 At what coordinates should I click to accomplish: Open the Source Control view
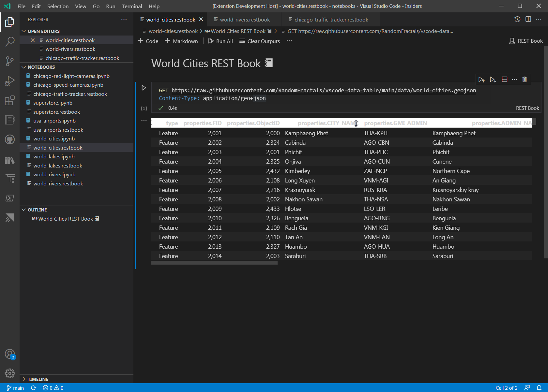(10, 61)
